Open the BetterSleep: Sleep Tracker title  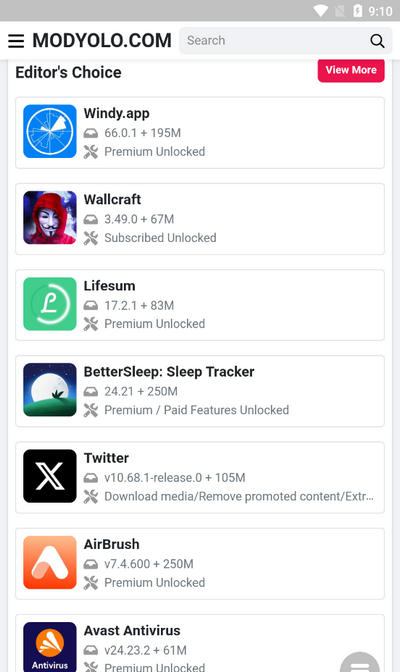pos(169,372)
